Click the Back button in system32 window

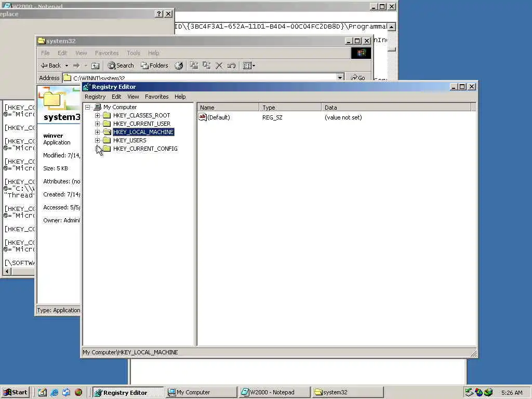51,65
